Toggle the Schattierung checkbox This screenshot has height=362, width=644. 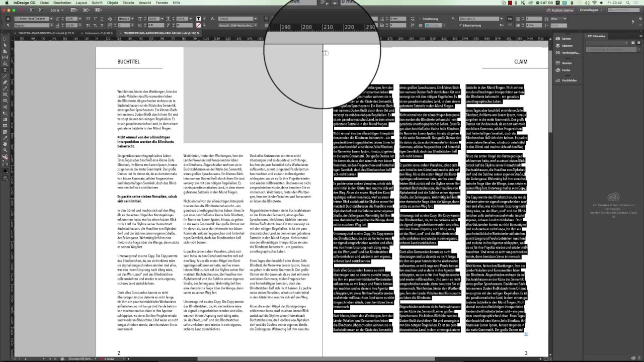click(420, 19)
